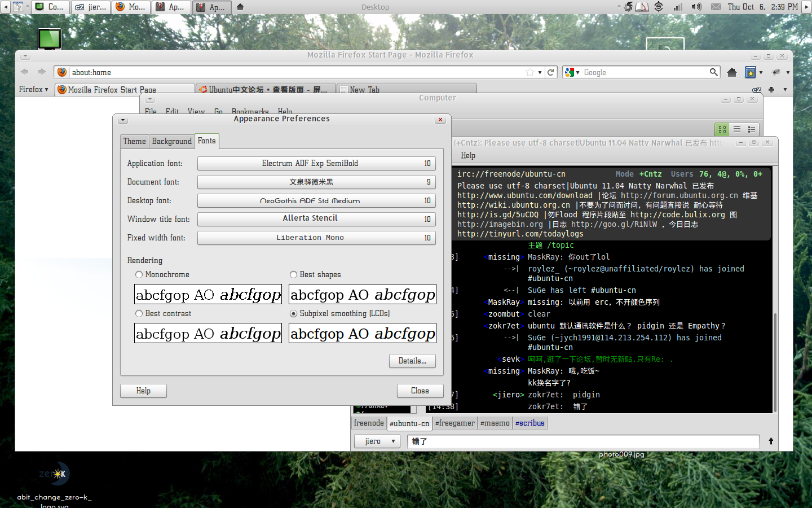Click the volume icon in system tray

point(696,7)
